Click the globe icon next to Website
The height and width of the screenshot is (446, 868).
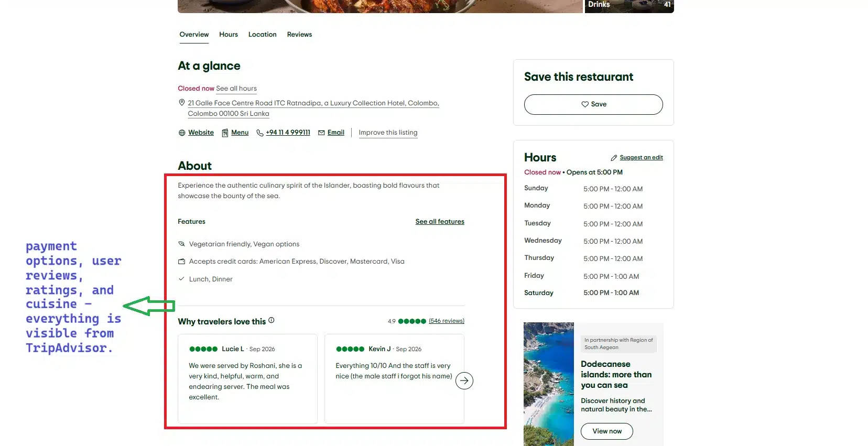182,133
